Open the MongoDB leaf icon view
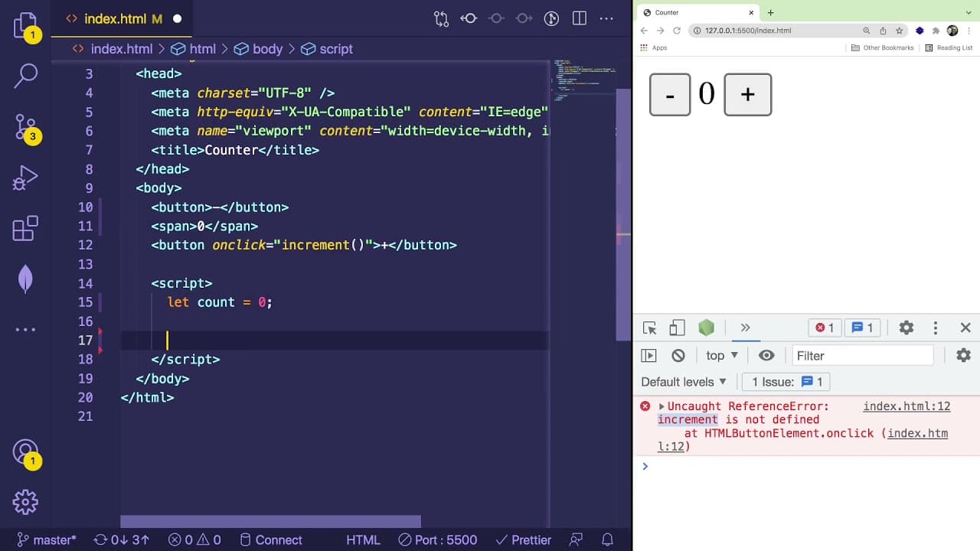Screen dimensions: 980x551 click(25, 279)
